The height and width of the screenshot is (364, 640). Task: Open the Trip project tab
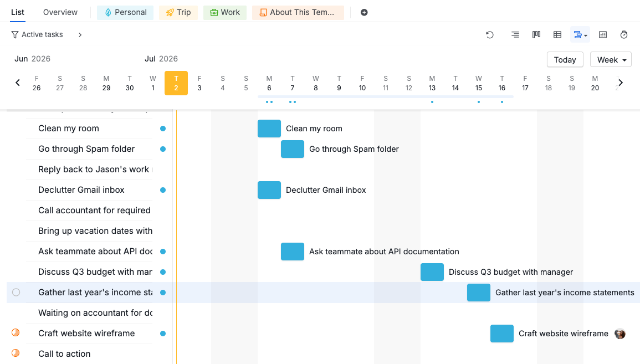point(178,13)
